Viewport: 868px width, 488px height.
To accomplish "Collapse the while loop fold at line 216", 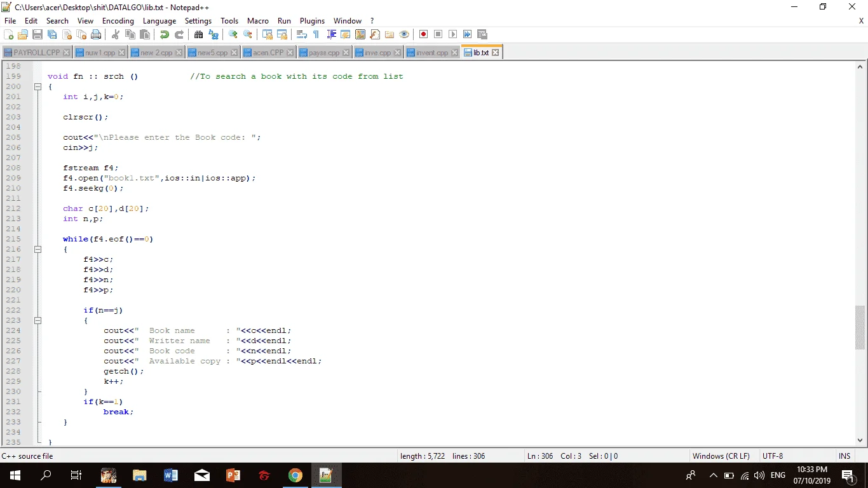I will click(37, 249).
